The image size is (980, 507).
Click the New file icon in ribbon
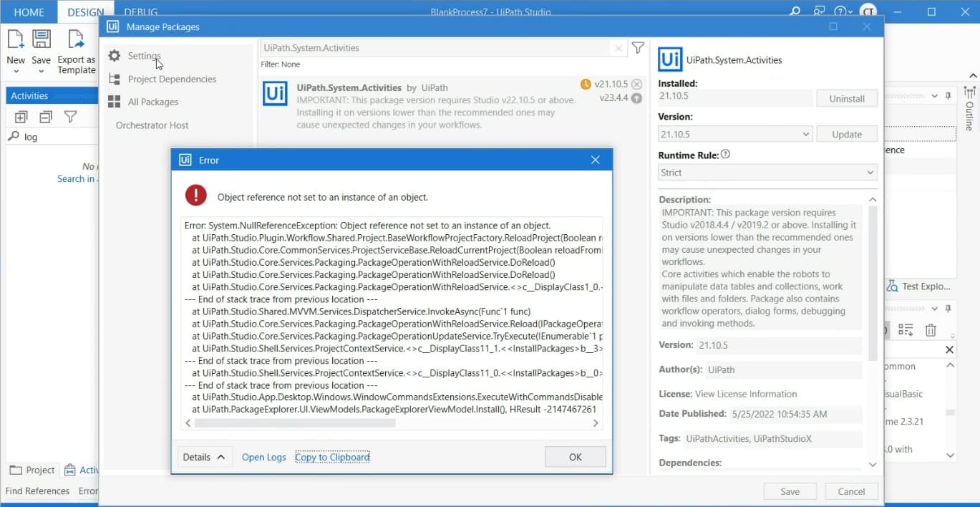click(x=15, y=39)
